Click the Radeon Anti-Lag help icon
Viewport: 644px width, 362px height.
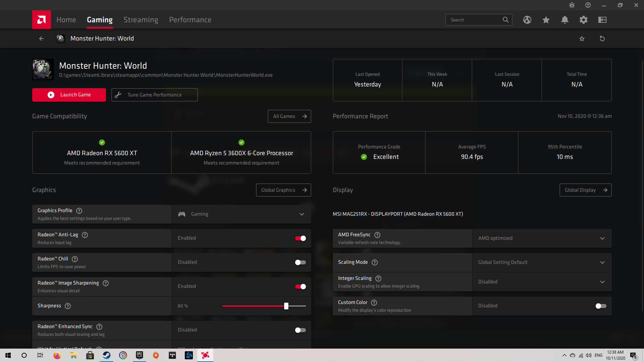(x=85, y=235)
